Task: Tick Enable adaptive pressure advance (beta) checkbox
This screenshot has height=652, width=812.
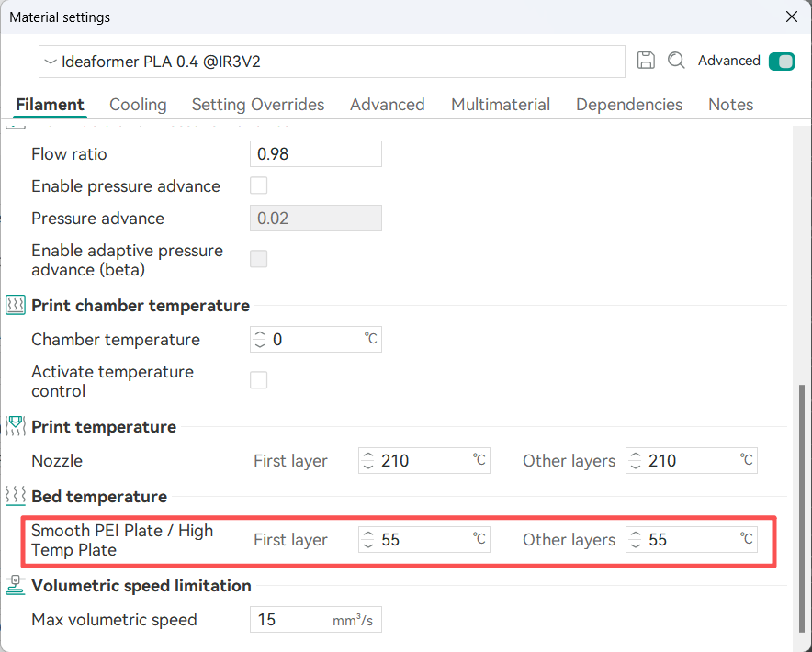Action: (258, 259)
